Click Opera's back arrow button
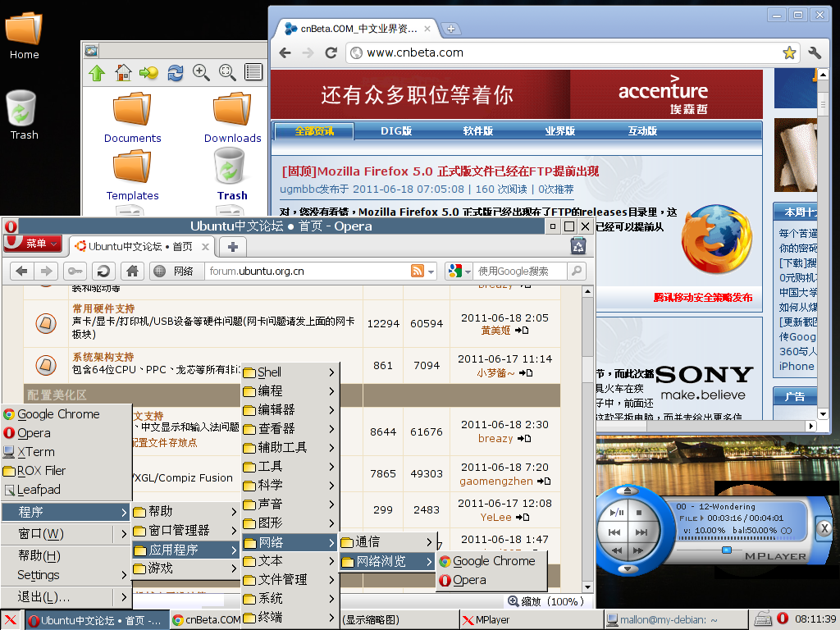This screenshot has width=840, height=630. [22, 271]
